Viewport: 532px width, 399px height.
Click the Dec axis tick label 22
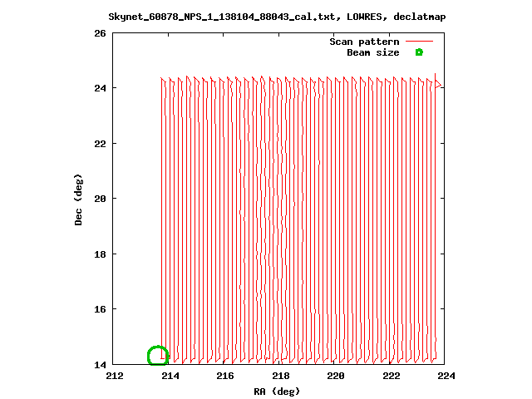point(100,144)
